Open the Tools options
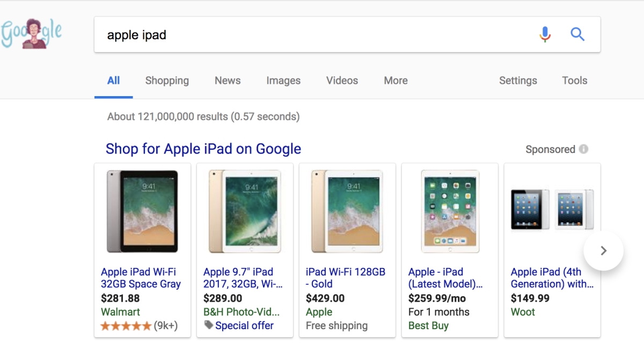 [574, 80]
